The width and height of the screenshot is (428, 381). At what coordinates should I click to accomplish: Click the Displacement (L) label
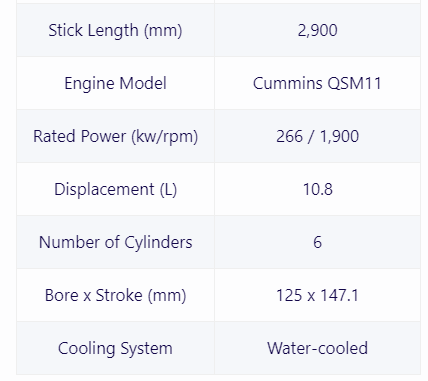click(x=115, y=189)
